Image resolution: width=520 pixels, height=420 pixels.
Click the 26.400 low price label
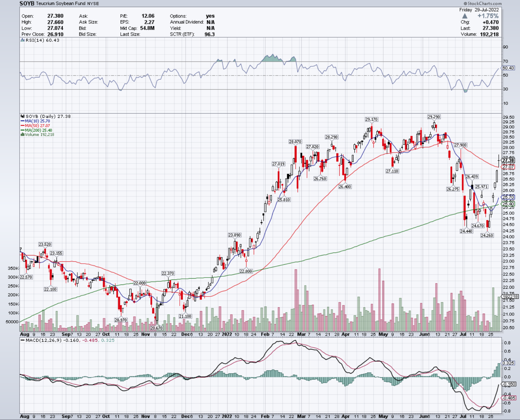point(345,187)
